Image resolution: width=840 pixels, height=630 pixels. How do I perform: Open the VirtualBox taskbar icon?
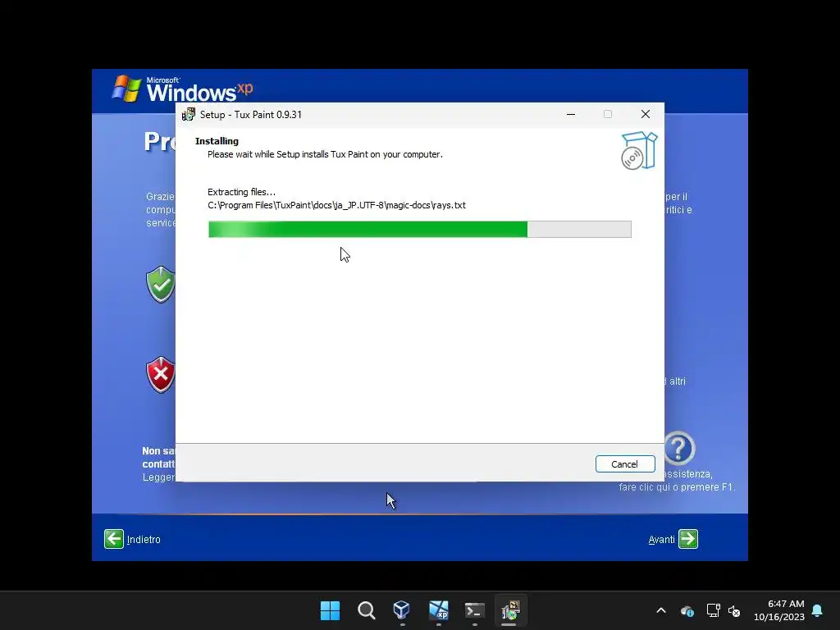402,610
